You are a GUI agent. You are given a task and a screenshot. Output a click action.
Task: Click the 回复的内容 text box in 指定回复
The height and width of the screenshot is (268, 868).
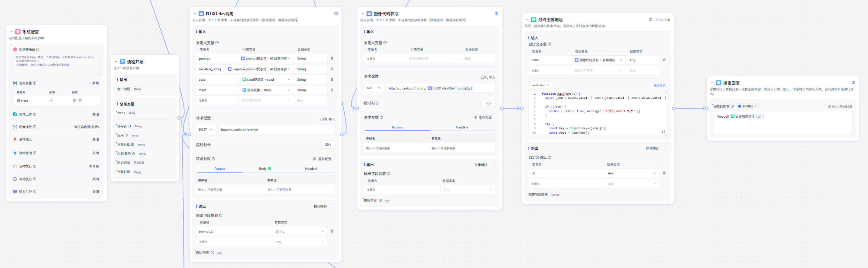[x=783, y=123]
